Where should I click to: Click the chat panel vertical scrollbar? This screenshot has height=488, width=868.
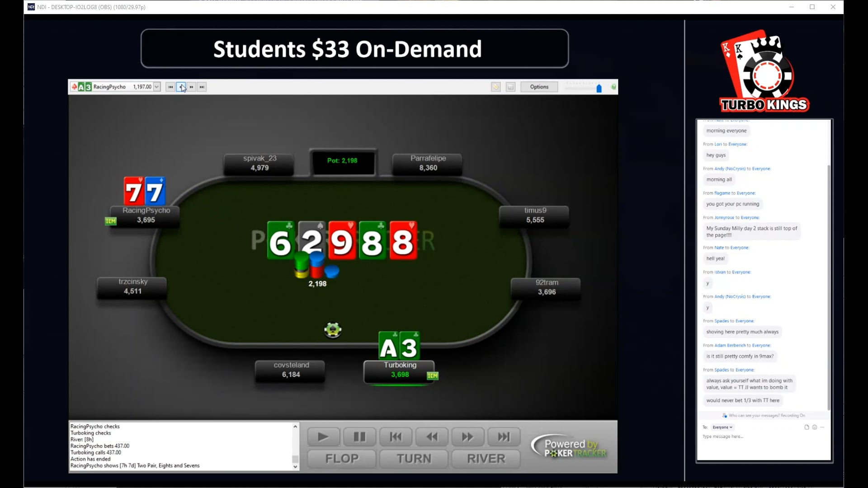[x=829, y=288]
